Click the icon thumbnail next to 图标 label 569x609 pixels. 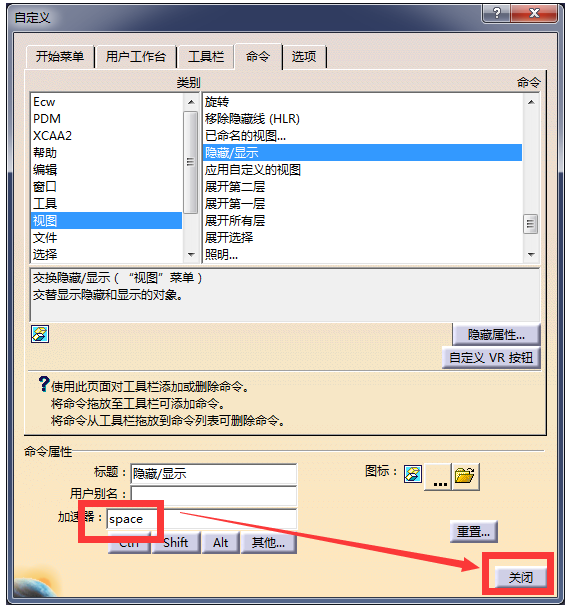point(412,474)
